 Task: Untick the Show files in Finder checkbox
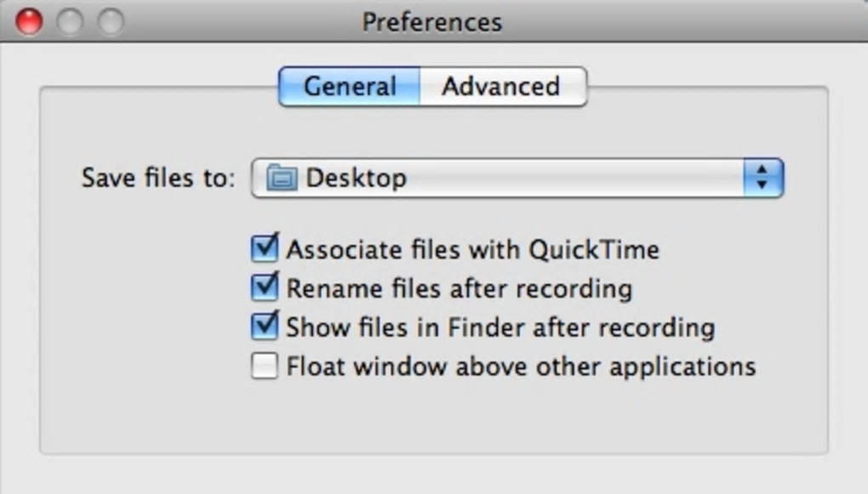pos(265,326)
